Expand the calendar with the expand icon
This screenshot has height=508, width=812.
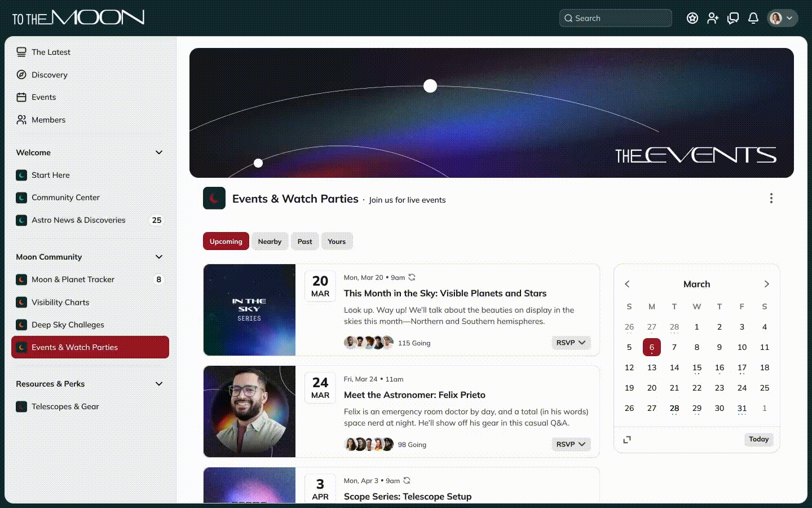click(x=627, y=439)
